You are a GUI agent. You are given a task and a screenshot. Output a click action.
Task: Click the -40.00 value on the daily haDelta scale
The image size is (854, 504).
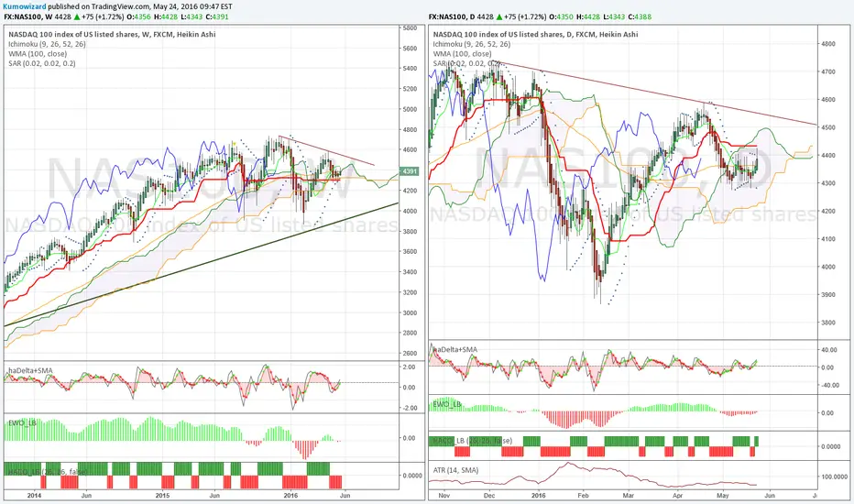(x=828, y=385)
